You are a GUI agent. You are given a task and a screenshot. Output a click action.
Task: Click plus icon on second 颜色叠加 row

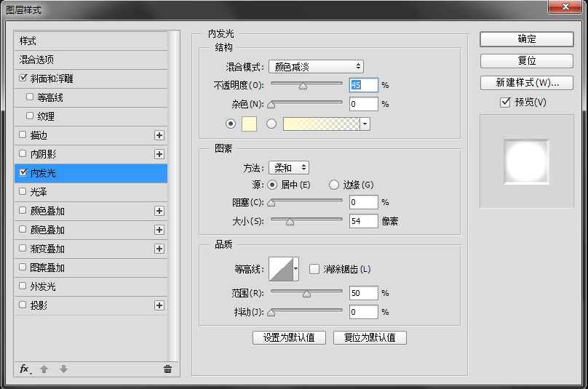pyautogui.click(x=159, y=230)
